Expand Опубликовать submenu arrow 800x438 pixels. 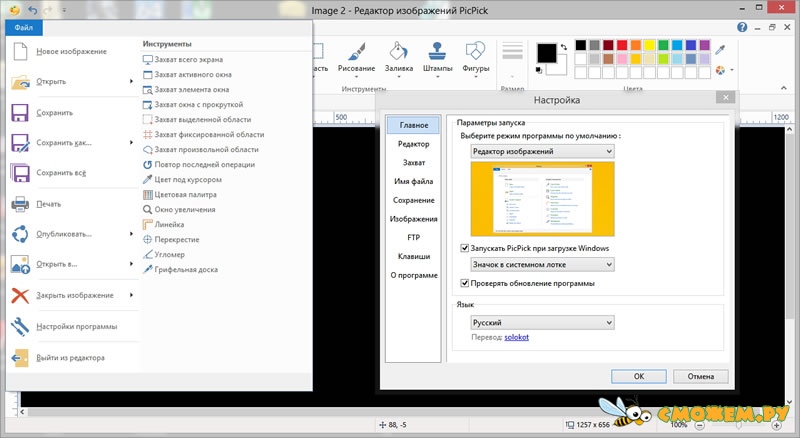click(131, 234)
